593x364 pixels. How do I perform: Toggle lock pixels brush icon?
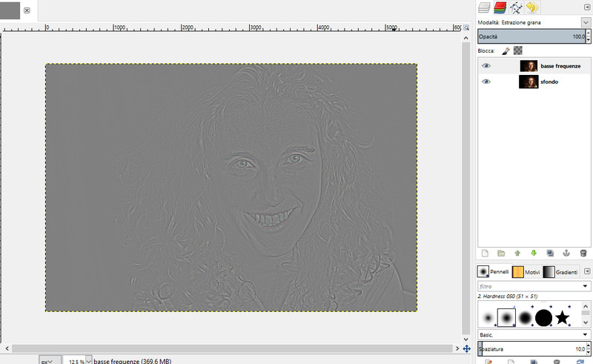506,50
